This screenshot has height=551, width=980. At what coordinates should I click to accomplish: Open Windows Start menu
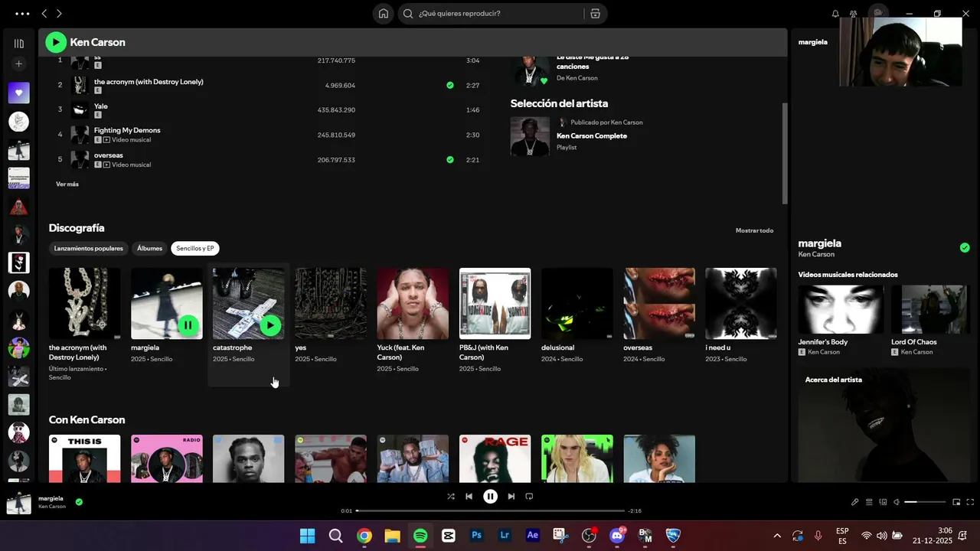tap(307, 536)
